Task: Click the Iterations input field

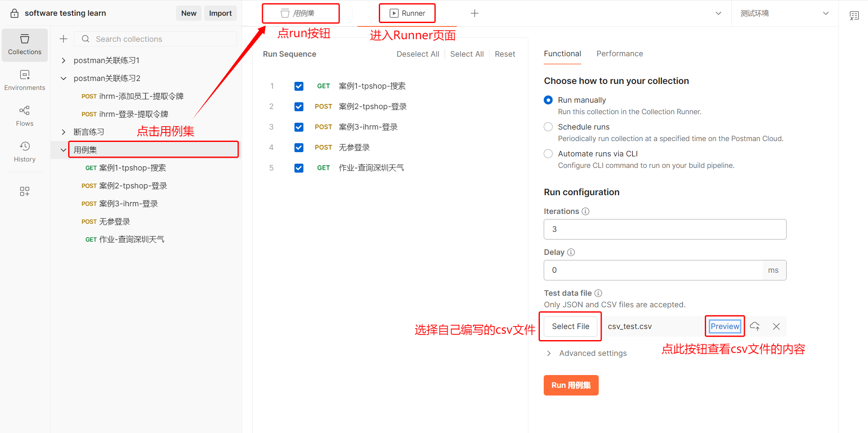Action: (x=665, y=229)
